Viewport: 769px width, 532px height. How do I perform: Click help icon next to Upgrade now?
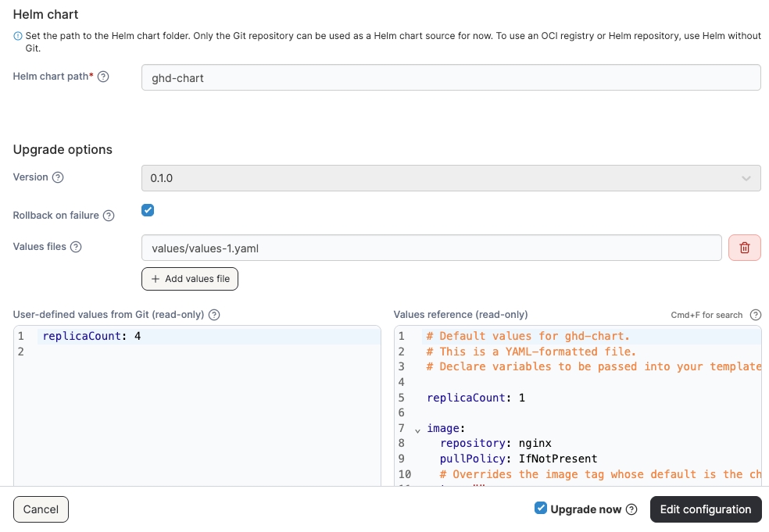(x=631, y=509)
